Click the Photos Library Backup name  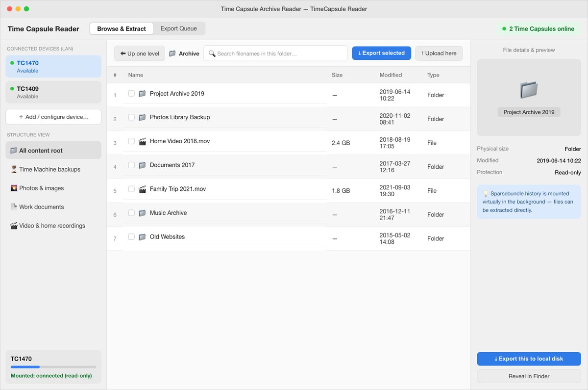[x=180, y=117]
